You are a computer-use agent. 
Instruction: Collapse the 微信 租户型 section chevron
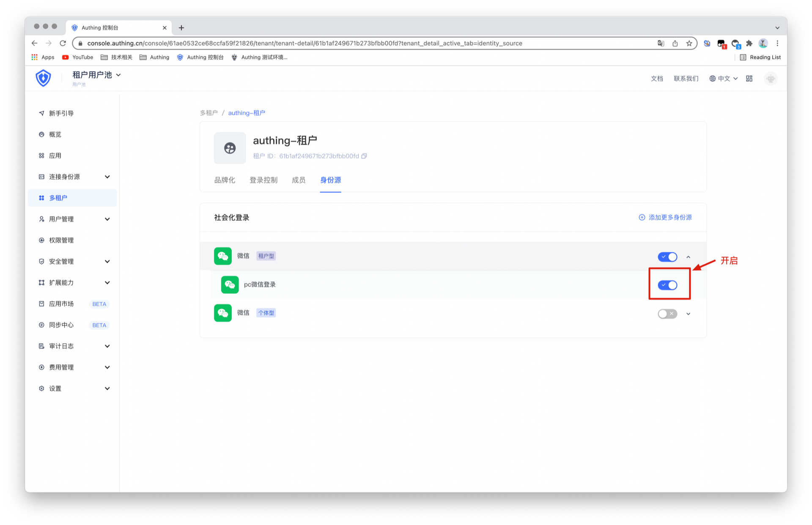click(x=688, y=257)
